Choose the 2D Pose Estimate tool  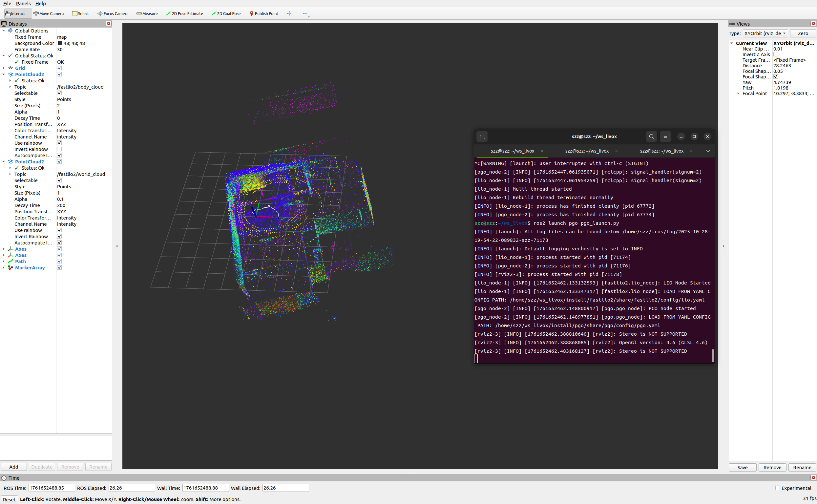click(185, 14)
